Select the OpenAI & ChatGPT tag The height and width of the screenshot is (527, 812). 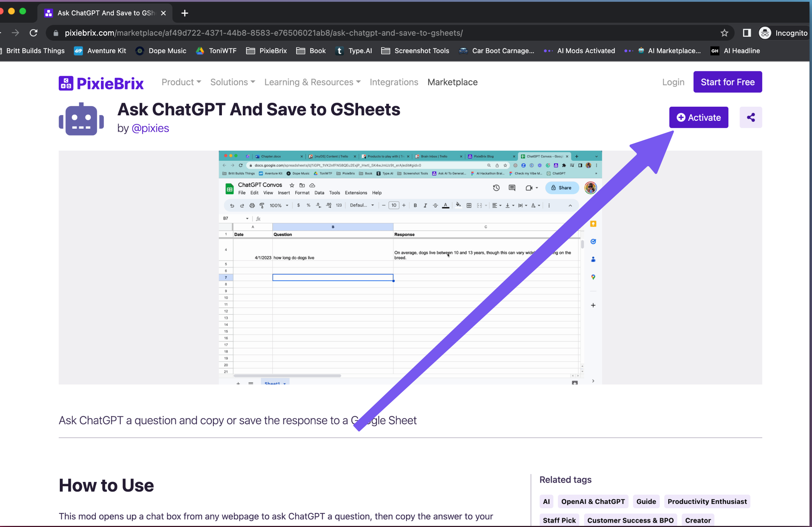[x=593, y=501]
